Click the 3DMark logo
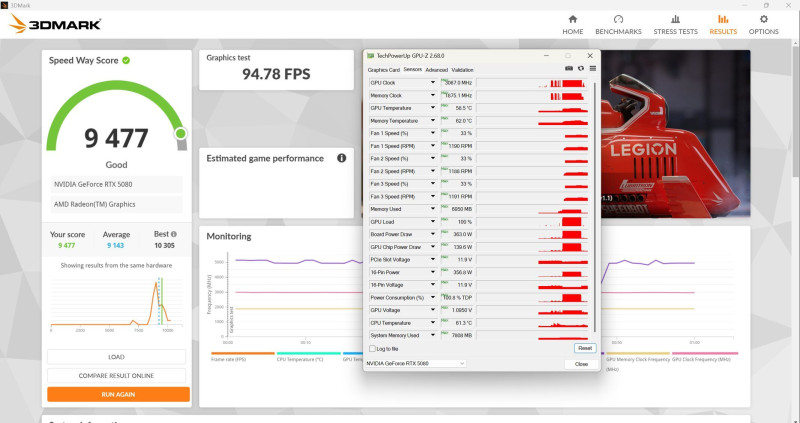The image size is (800, 423). pyautogui.click(x=55, y=24)
